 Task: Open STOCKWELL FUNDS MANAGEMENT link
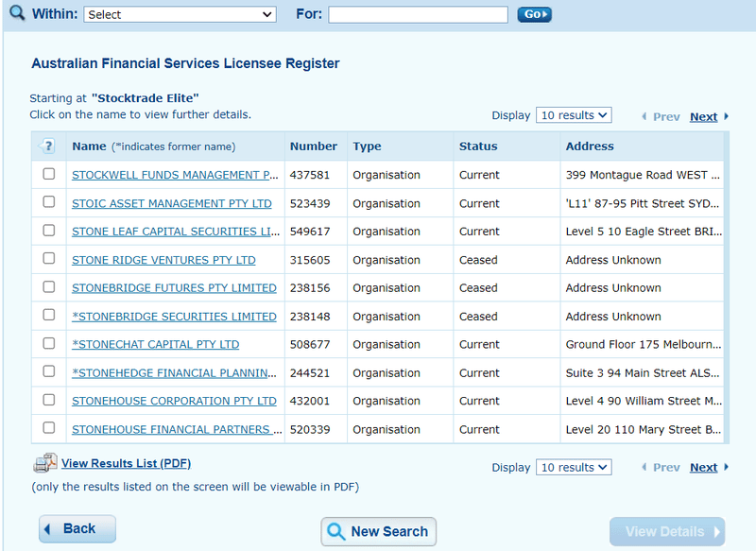point(175,175)
